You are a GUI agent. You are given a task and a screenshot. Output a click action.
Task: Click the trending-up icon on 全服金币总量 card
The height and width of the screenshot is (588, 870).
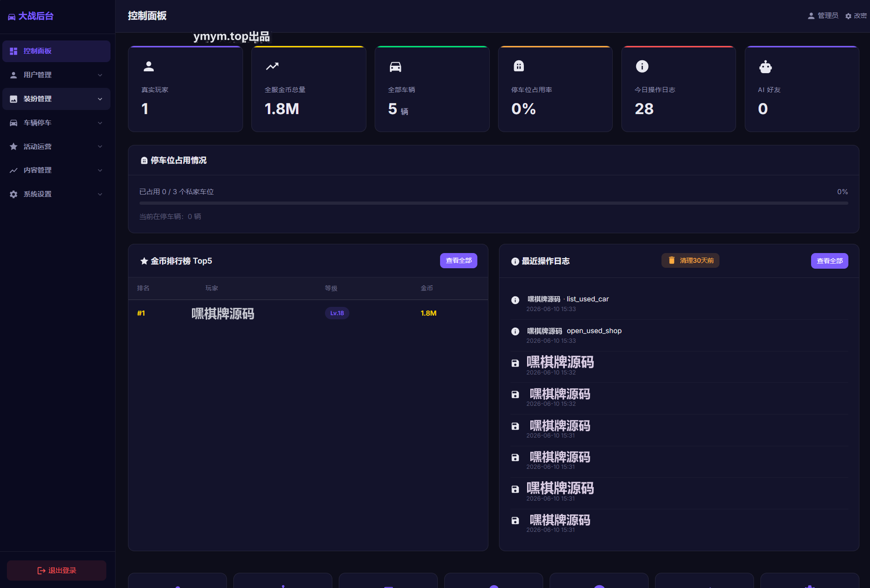point(272,66)
